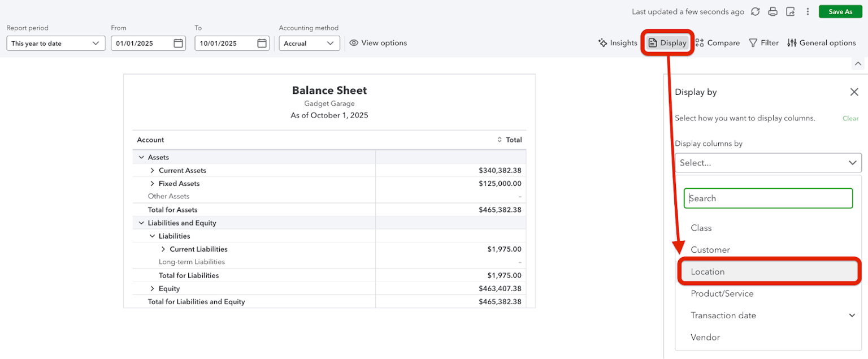This screenshot has width=868, height=359.
Task: Select Class from the list
Action: click(x=701, y=228)
